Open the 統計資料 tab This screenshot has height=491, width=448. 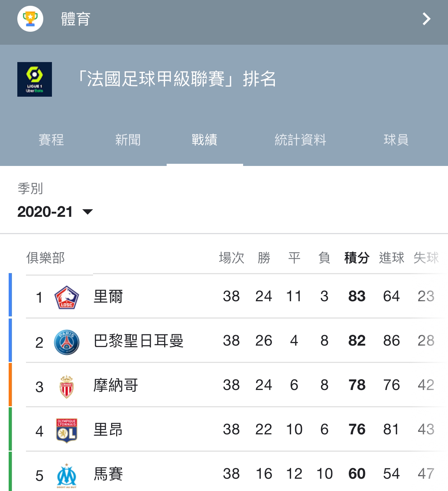click(x=300, y=140)
